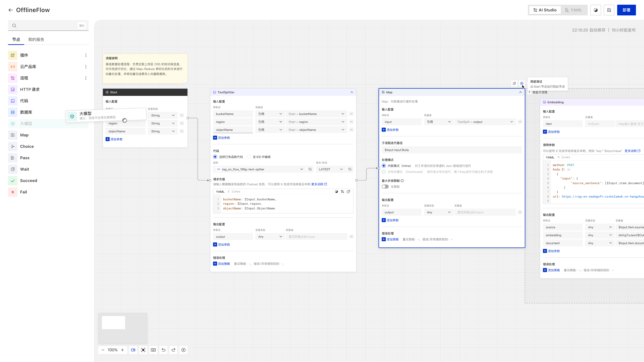Click the redo icon in bottom toolbar
Image resolution: width=644 pixels, height=362 pixels.
point(174,350)
